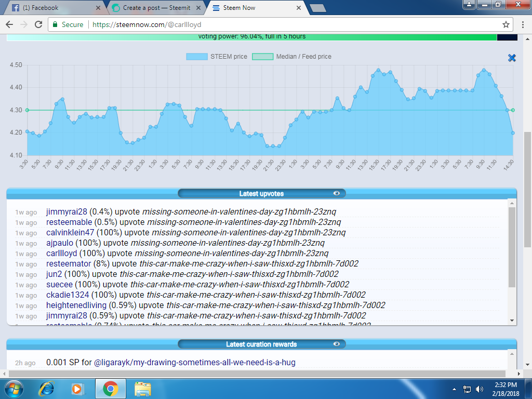Select the Steem Now tab
532x399 pixels.
[257, 8]
